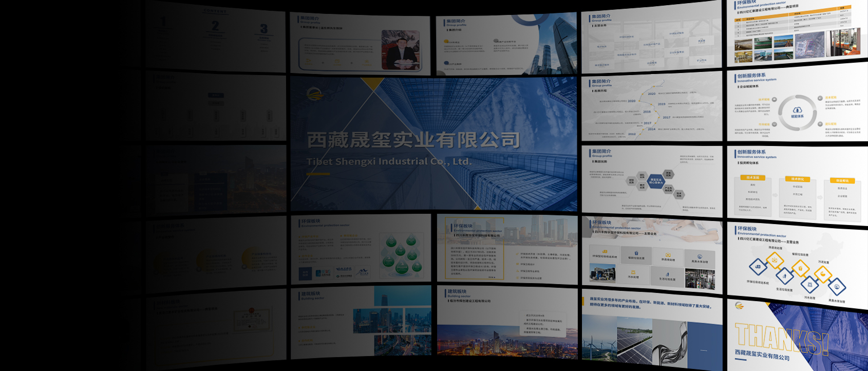
Task: Click the yellow diamond icon under 餐厨垃圾处置 label
Action: pos(800,268)
